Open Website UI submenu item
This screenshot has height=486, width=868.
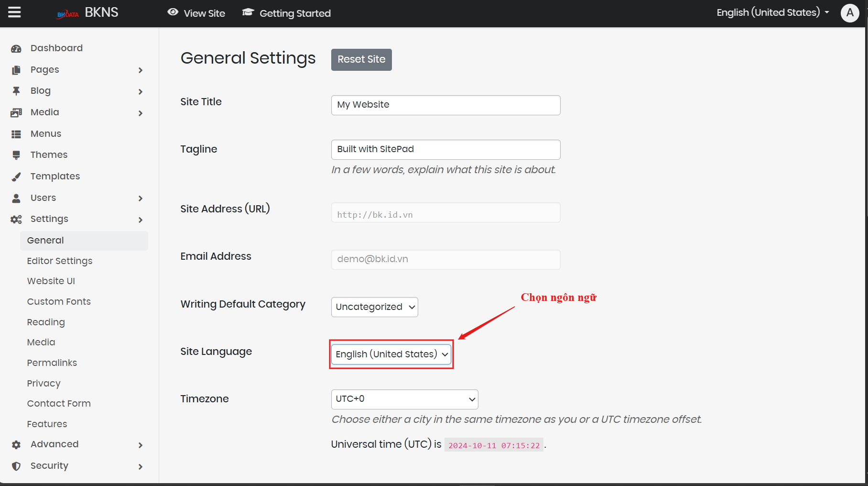click(51, 281)
